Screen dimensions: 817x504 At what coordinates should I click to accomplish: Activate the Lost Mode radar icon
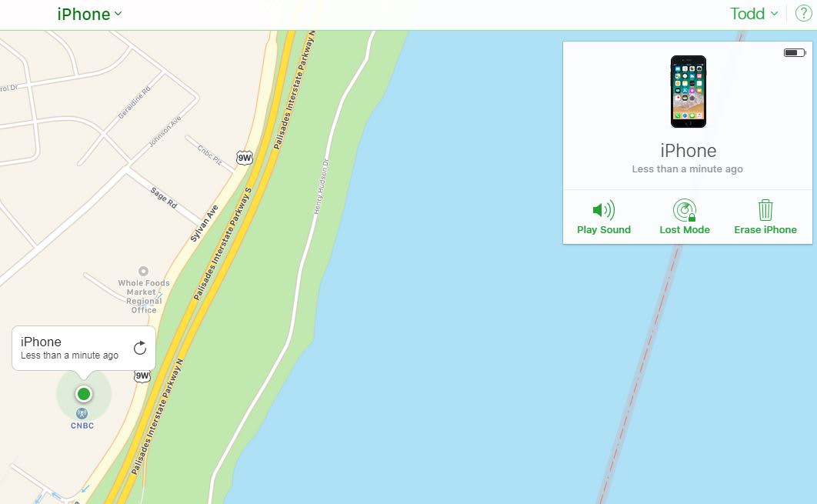tap(685, 210)
